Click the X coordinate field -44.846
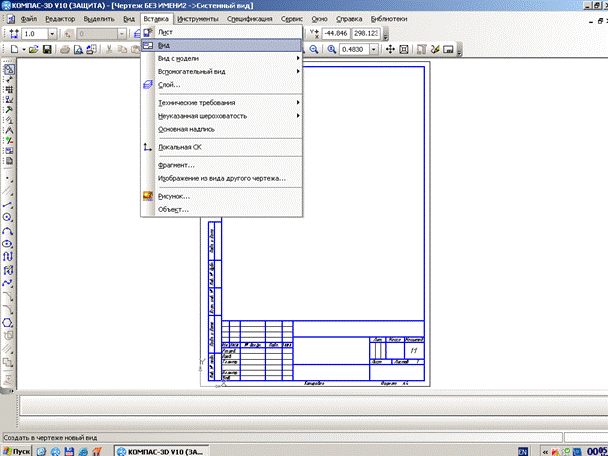 [336, 33]
